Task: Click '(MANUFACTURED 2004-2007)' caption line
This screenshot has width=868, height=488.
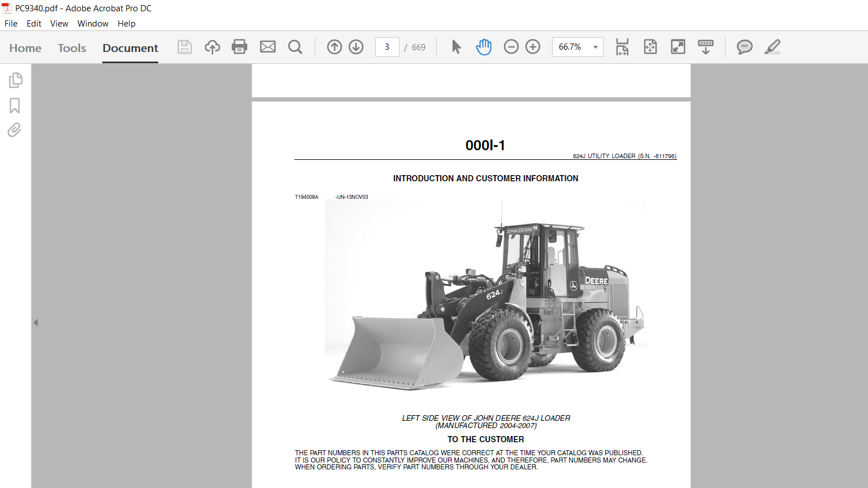Action: coord(486,426)
